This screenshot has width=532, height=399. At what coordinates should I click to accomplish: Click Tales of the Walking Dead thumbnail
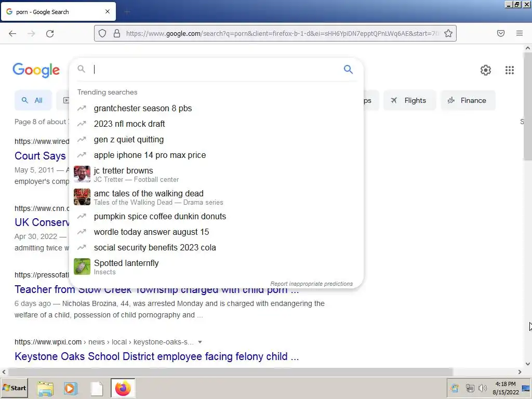click(82, 197)
